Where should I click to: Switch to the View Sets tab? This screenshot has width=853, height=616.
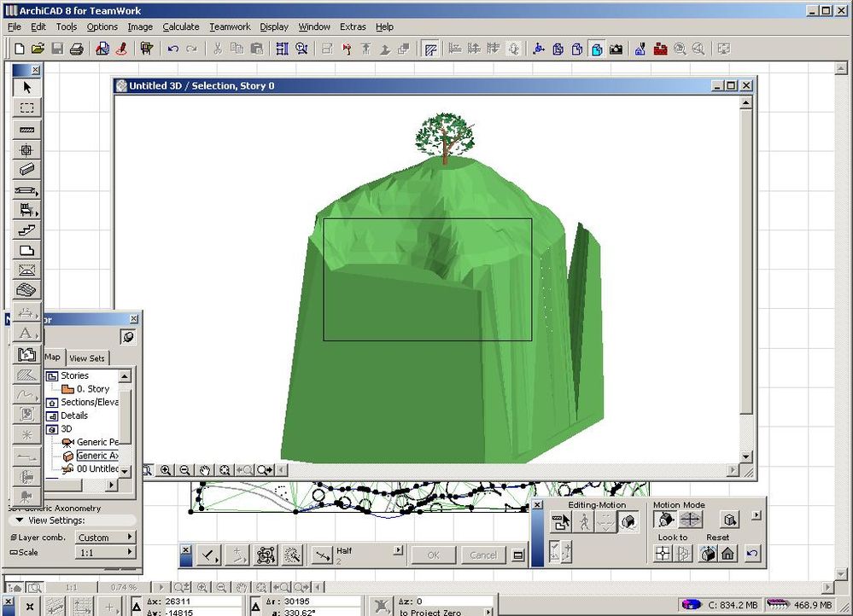coord(87,358)
